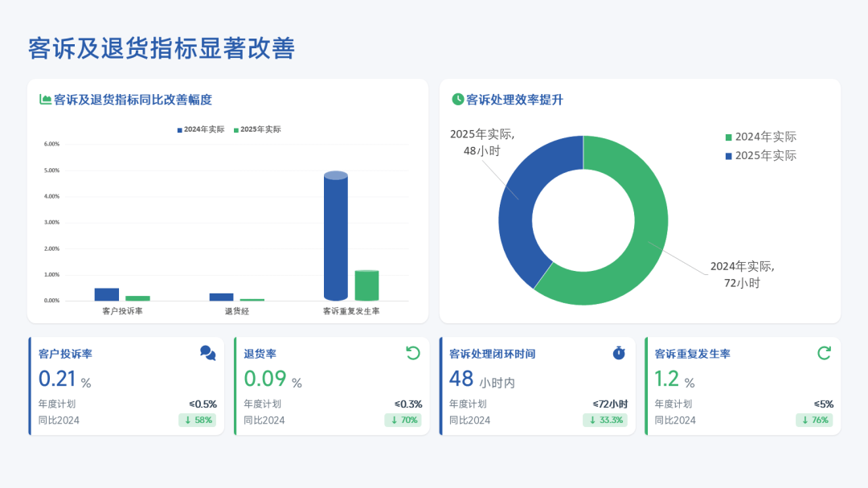
Task: Click the green ↓ 58% change badge
Action: [x=198, y=420]
